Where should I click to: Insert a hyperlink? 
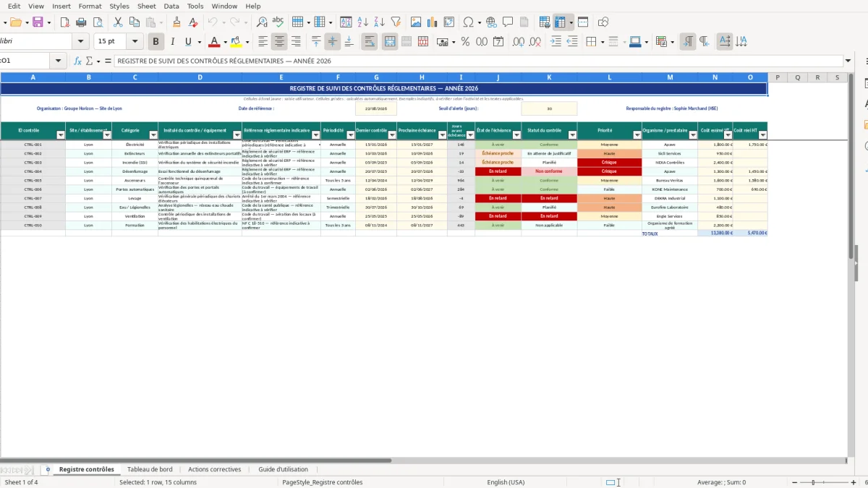tap(491, 22)
